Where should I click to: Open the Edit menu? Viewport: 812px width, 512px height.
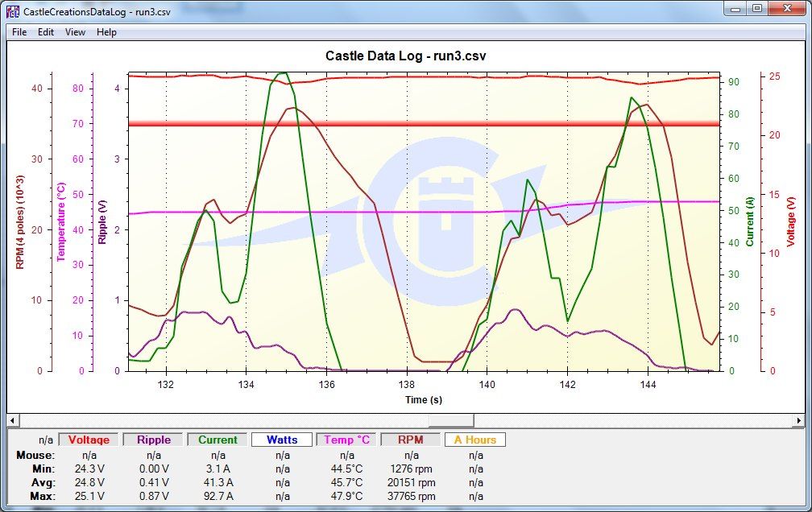tap(46, 32)
